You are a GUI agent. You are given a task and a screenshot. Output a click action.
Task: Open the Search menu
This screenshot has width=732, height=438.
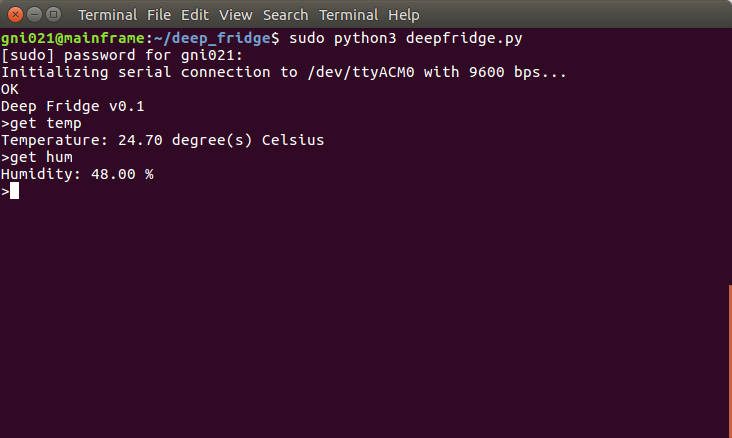[285, 16]
